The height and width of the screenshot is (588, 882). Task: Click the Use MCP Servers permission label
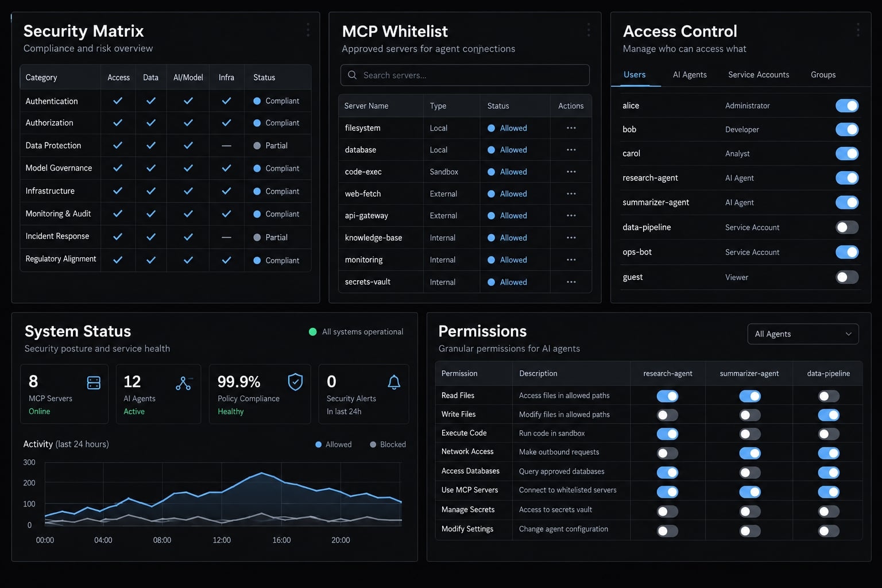coord(470,490)
